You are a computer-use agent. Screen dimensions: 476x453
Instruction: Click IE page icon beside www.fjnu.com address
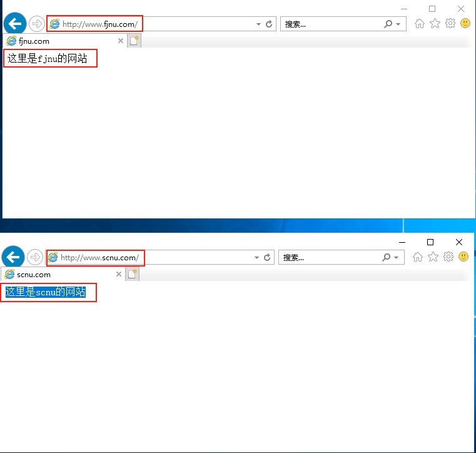tap(54, 24)
